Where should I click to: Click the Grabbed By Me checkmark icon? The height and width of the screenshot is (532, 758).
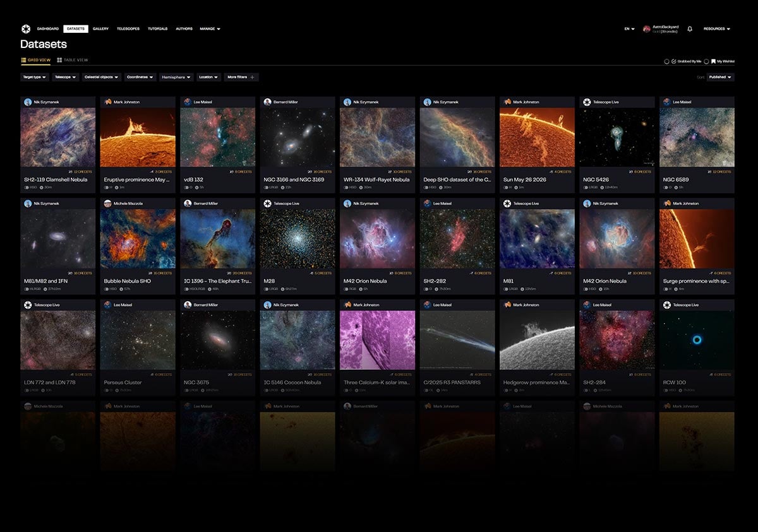(x=674, y=61)
